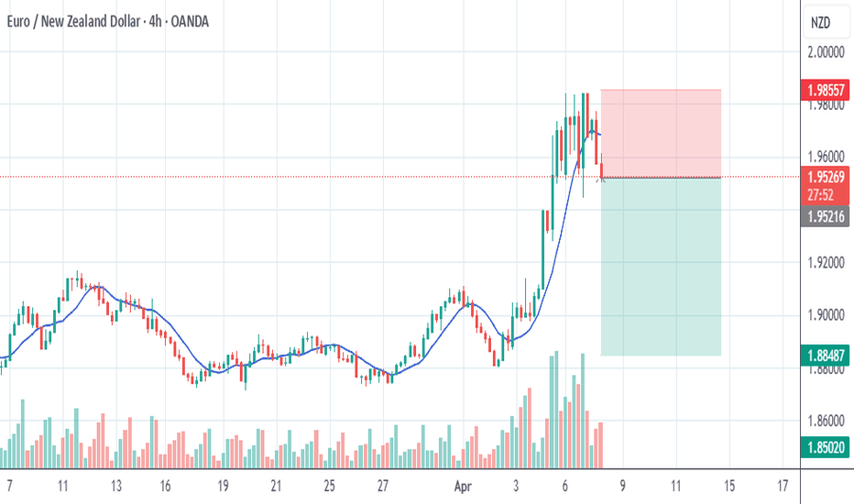Click the 2.00000 level on price axis
The height and width of the screenshot is (504, 854).
click(x=826, y=52)
